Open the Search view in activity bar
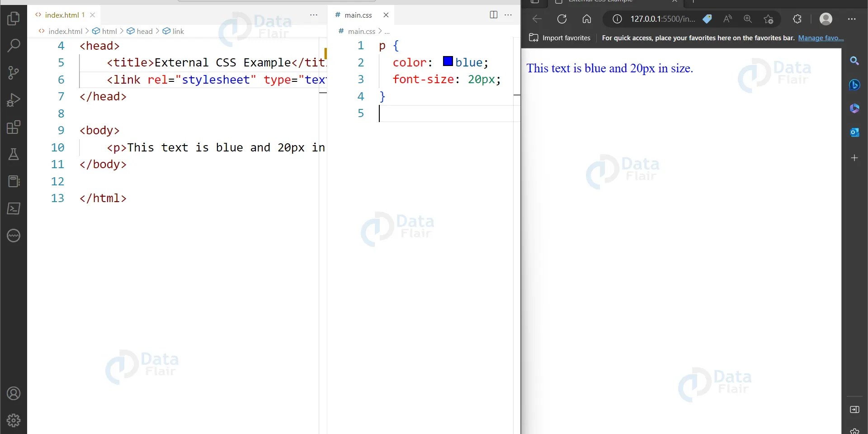 (14, 45)
